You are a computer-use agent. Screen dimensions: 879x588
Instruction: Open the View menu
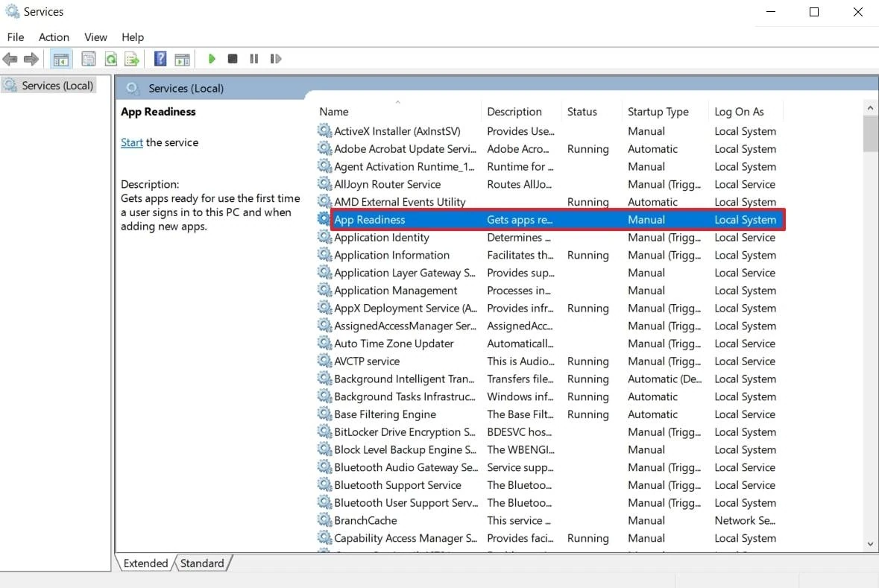point(95,37)
